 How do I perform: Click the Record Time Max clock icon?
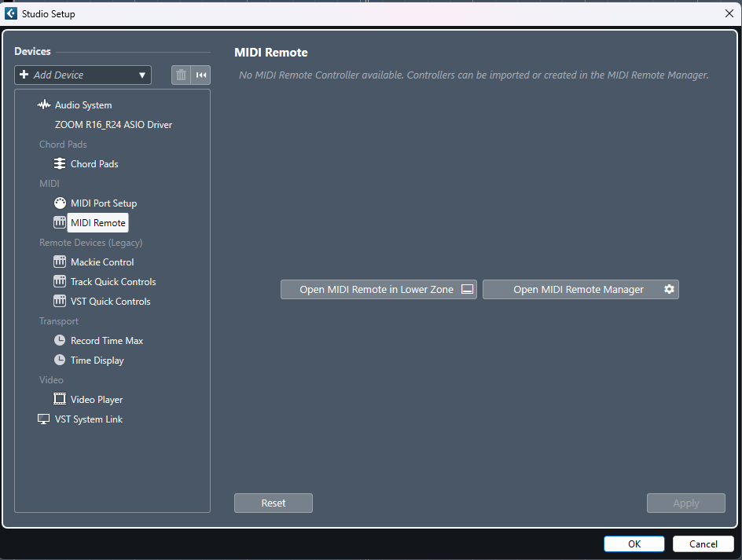point(60,340)
